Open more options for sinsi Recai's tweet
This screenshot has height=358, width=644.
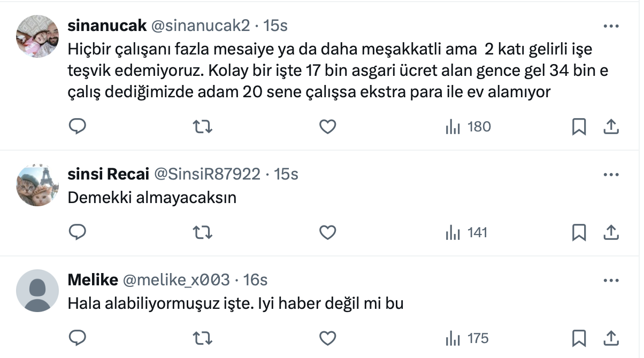(611, 174)
